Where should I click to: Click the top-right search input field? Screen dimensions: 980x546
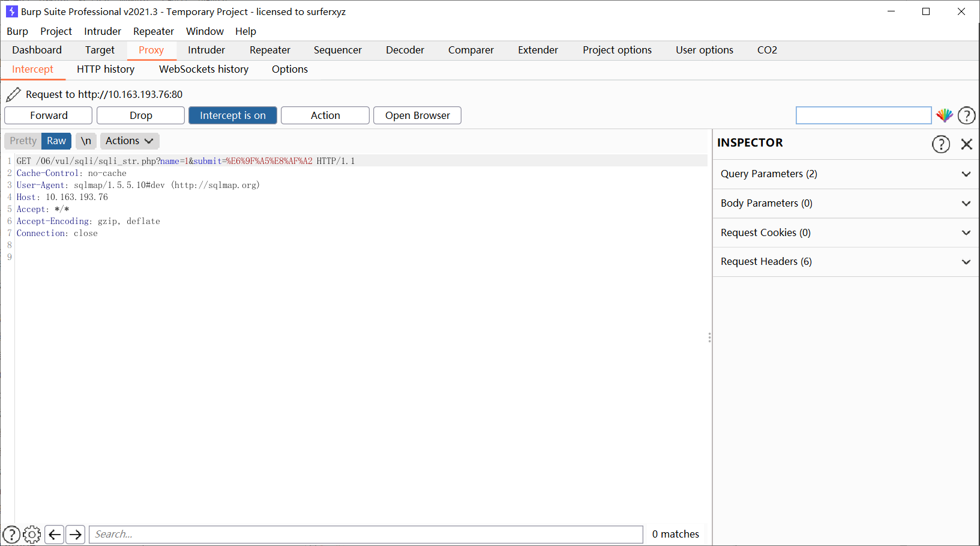click(864, 115)
